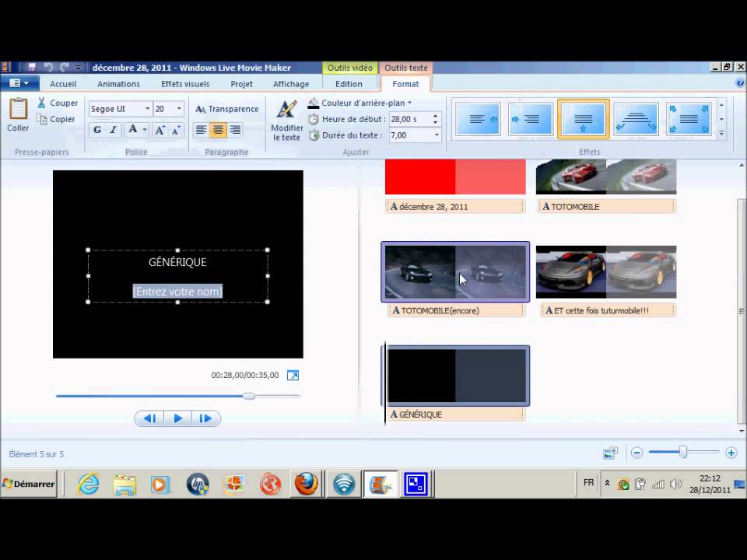This screenshot has height=560, width=747.
Task: Open the font size 20 dropdown
Action: click(179, 109)
